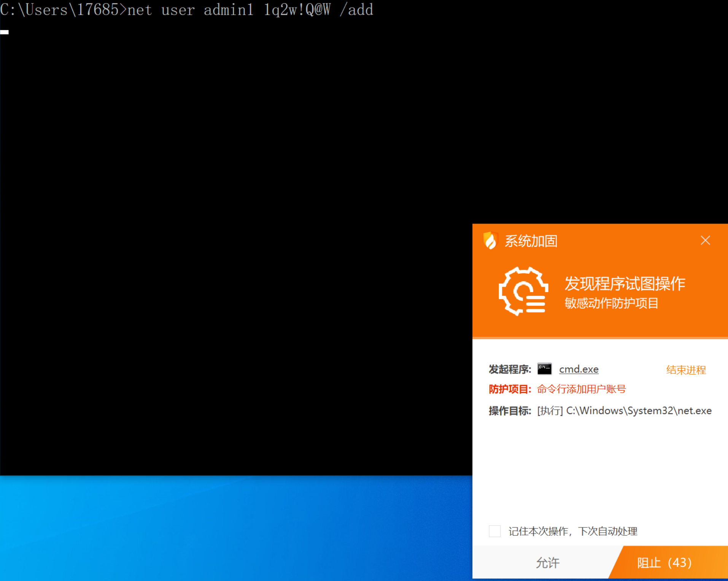Open the cmd.exe program link
The image size is (728, 581).
point(579,369)
